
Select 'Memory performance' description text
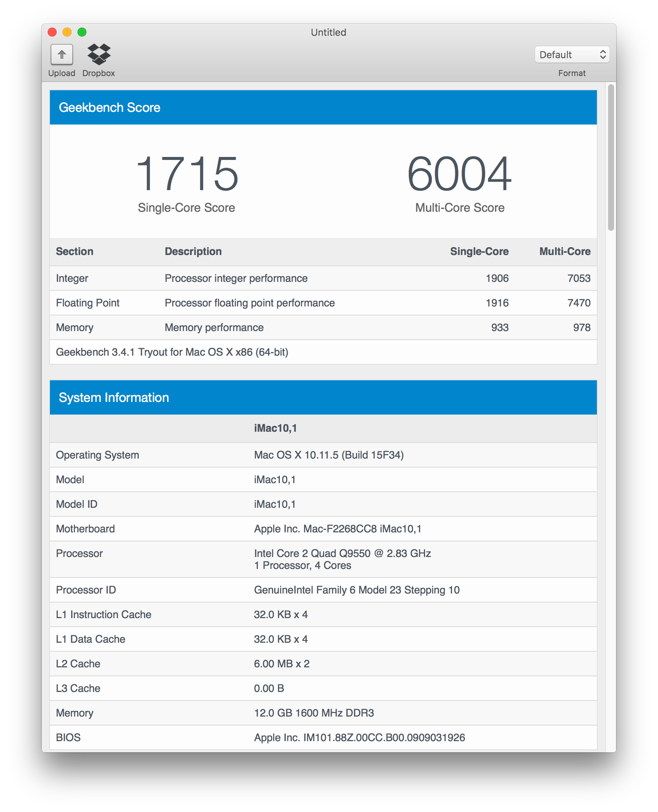tap(214, 327)
